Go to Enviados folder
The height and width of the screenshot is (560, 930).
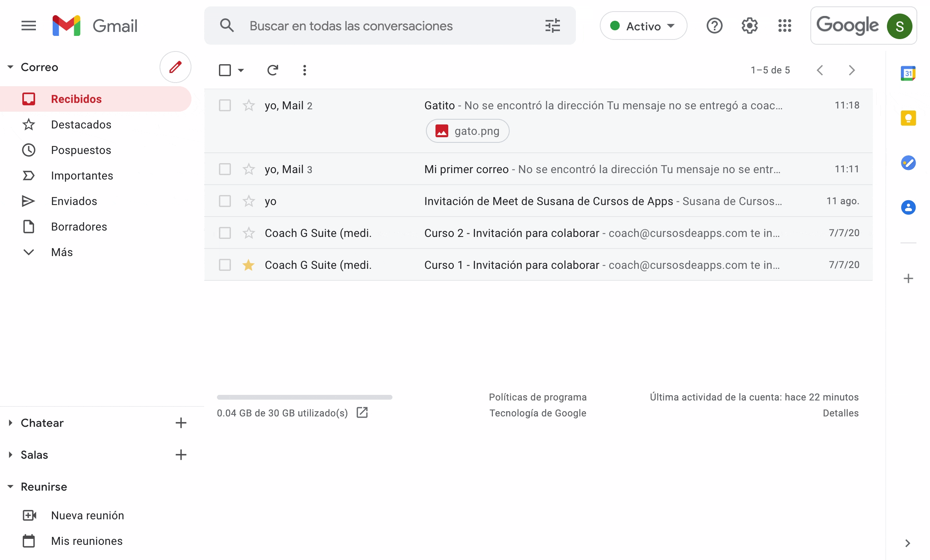click(74, 201)
